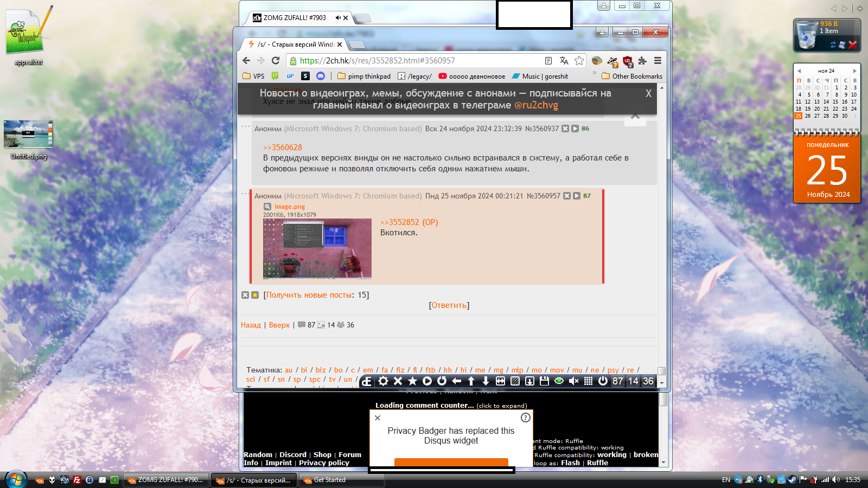
Task: Click Вверх link
Action: coord(279,325)
